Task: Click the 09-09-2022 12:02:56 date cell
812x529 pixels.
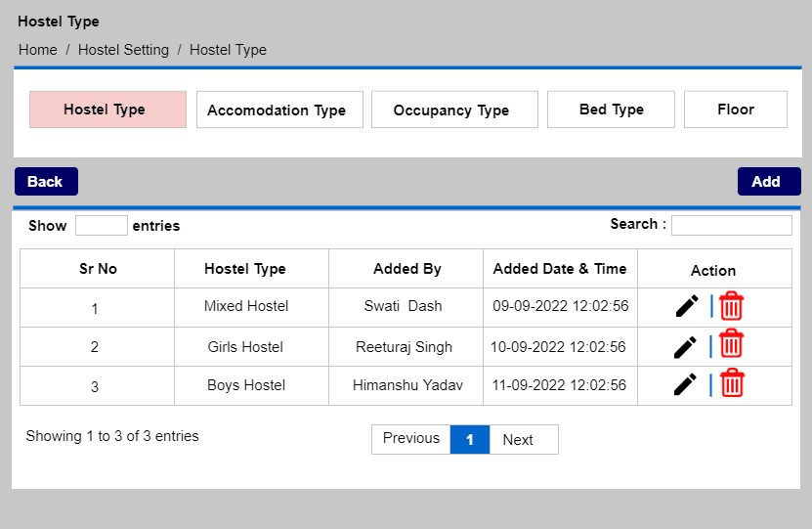Action: coord(560,307)
